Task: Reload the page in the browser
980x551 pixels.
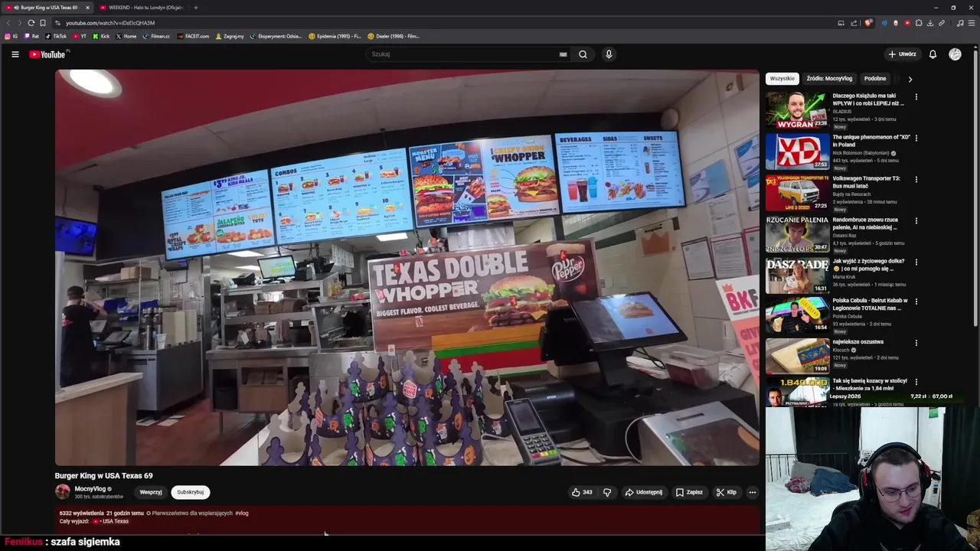Action: pos(31,23)
